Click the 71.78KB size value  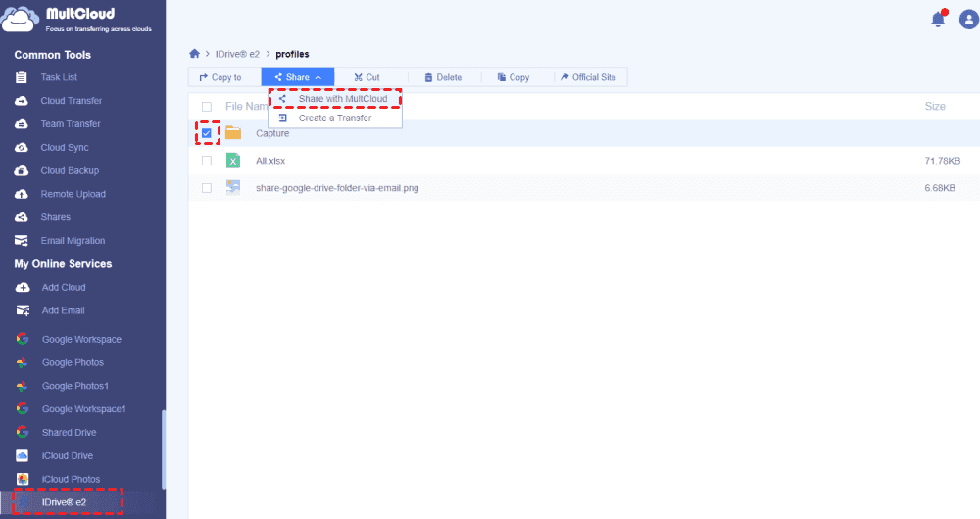943,161
